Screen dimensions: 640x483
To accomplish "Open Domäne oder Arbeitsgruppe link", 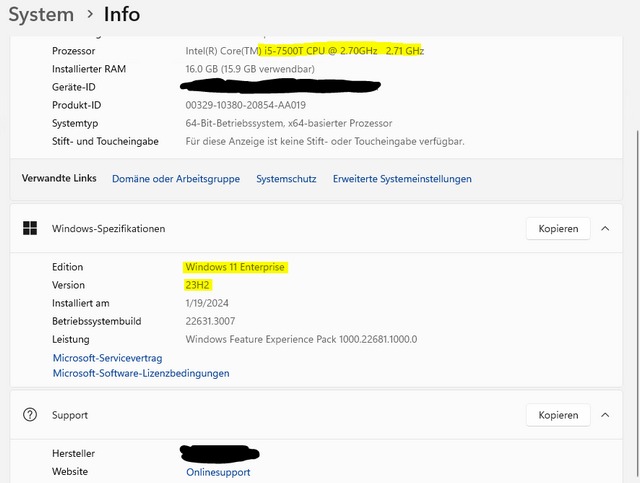I will coord(176,179).
